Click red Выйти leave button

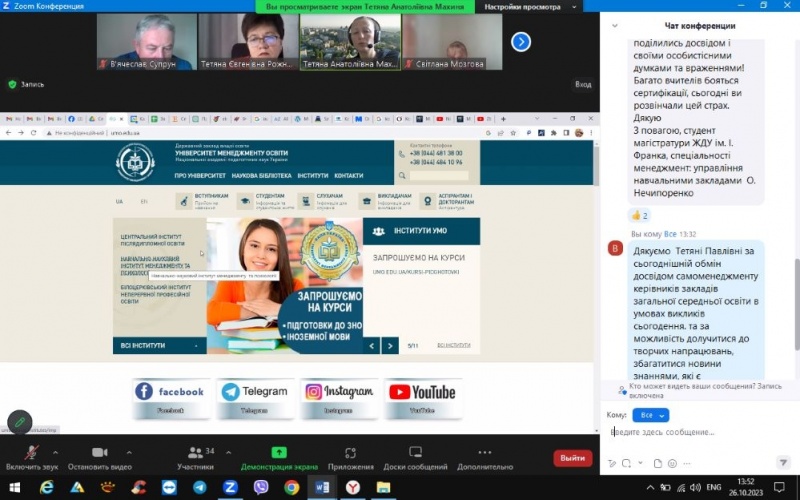click(573, 458)
